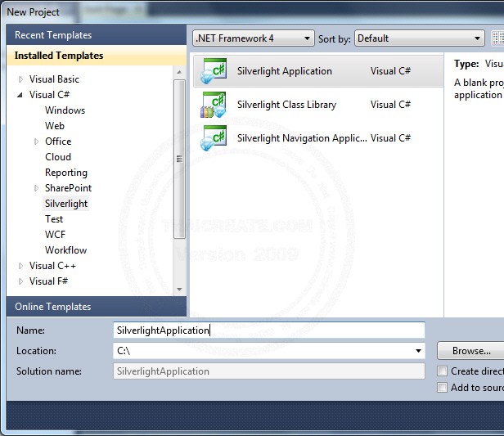Click 'Visual C#' beside Silverlight Application

[x=390, y=71]
